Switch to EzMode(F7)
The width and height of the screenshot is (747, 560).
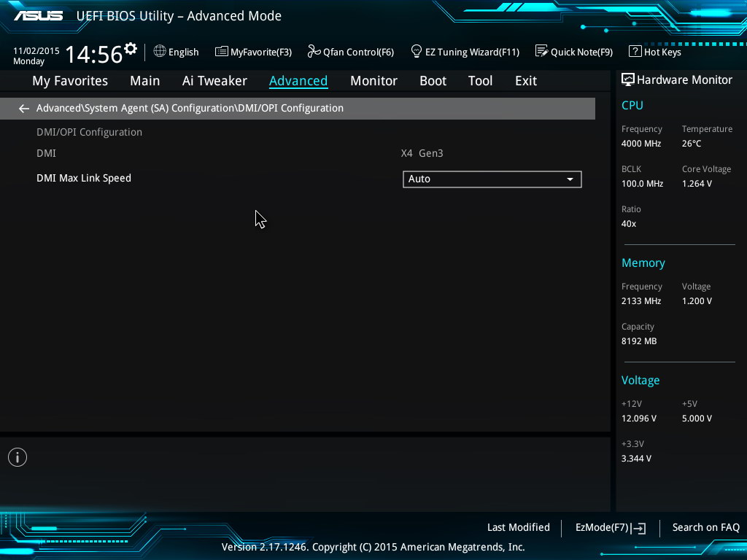(610, 527)
